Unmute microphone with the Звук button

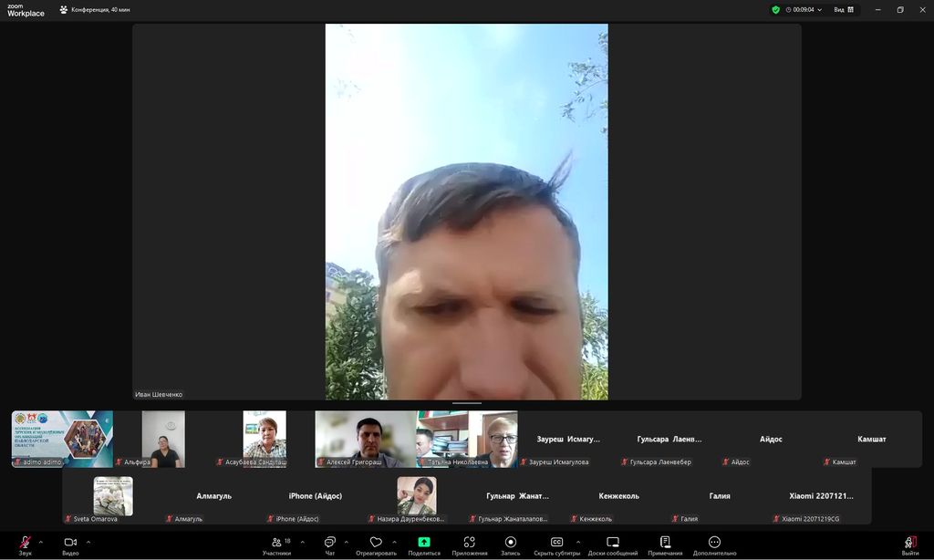[25, 544]
